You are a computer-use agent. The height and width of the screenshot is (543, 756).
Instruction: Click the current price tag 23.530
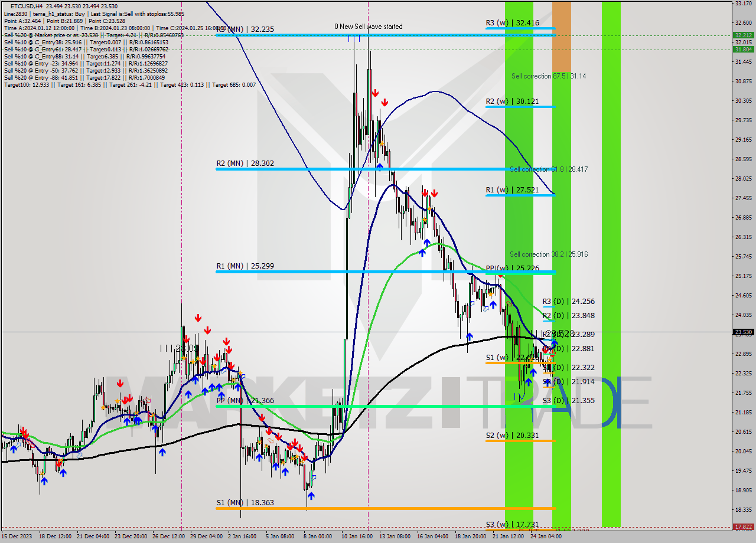pos(743,332)
